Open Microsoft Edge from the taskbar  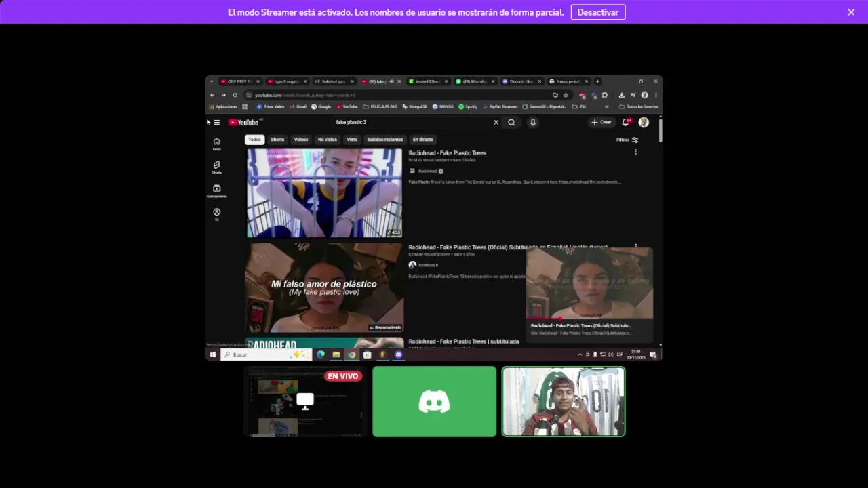pos(321,354)
